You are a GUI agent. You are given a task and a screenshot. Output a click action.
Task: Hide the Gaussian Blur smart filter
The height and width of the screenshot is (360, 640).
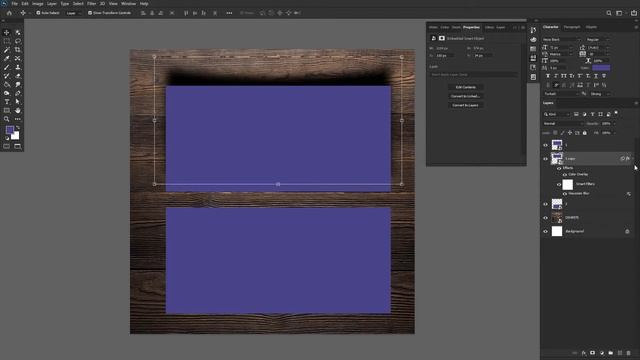tap(565, 194)
